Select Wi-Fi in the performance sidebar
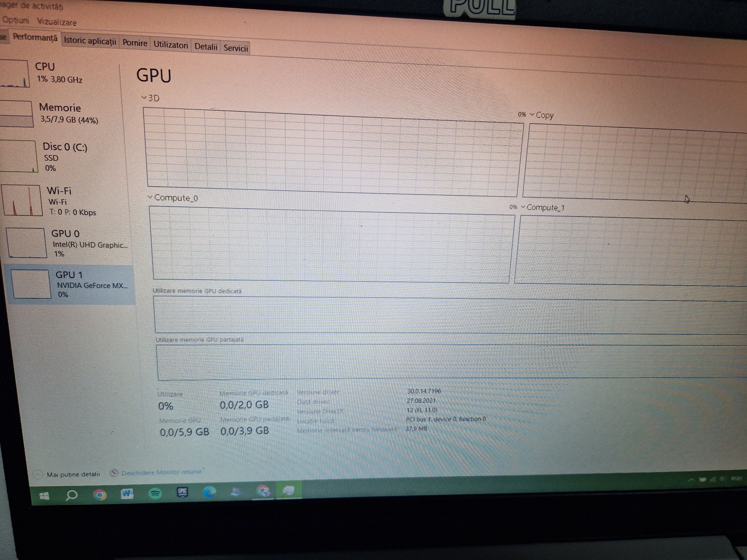The image size is (747, 560). point(65,201)
